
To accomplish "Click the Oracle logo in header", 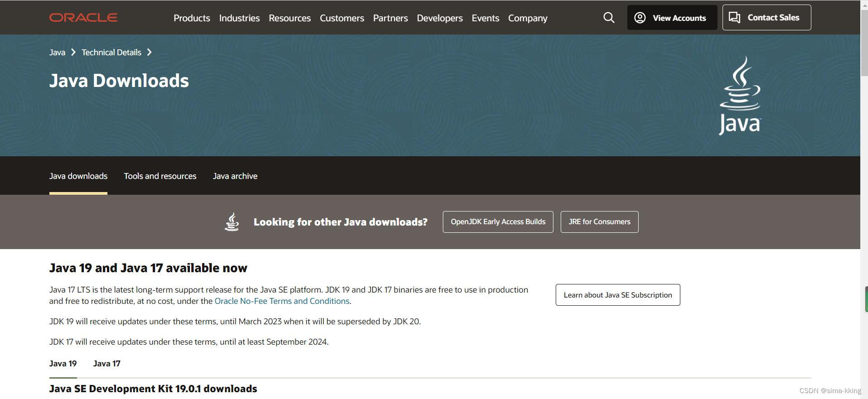I will click(83, 18).
